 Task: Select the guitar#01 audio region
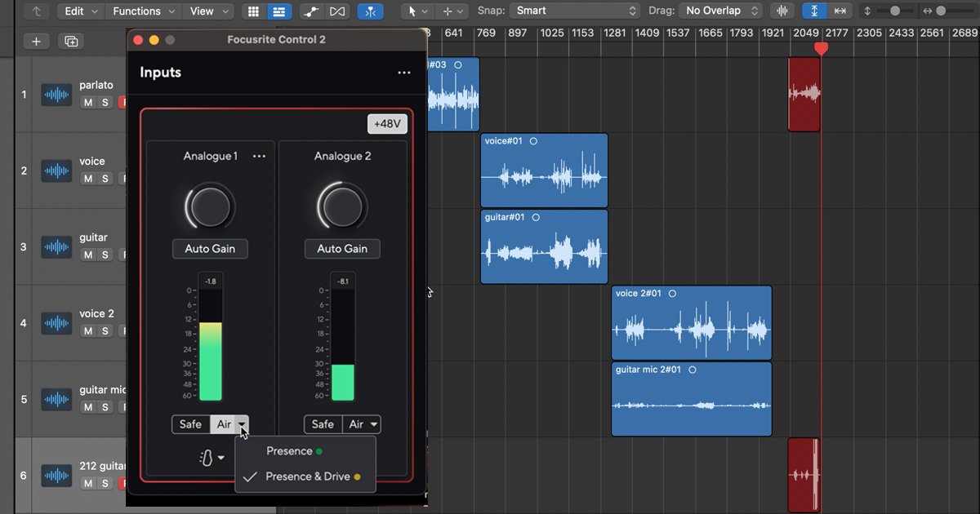pos(545,246)
